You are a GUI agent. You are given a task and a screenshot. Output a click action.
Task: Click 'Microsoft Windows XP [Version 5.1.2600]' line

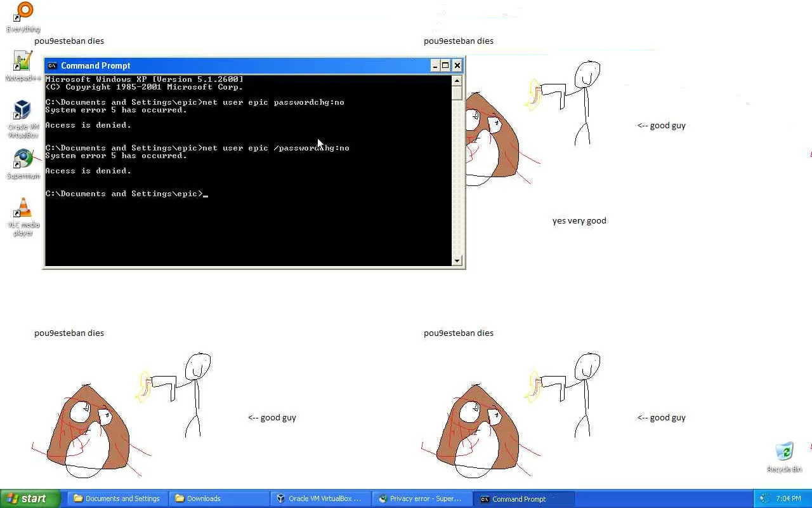(x=145, y=79)
